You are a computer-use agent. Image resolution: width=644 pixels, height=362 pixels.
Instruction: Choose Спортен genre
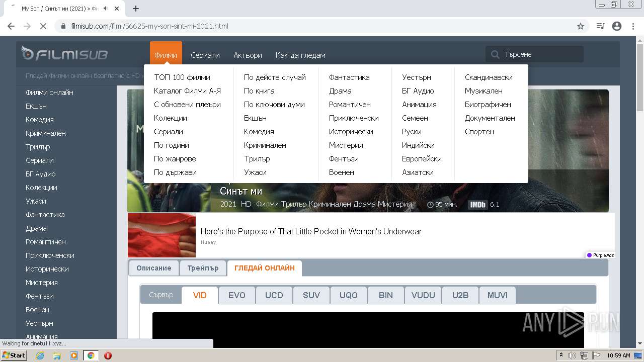point(479,132)
